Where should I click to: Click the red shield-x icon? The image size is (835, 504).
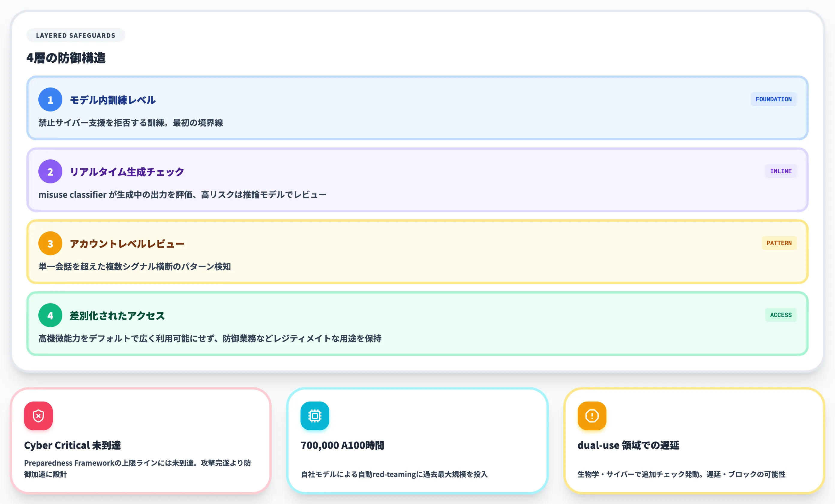[38, 416]
